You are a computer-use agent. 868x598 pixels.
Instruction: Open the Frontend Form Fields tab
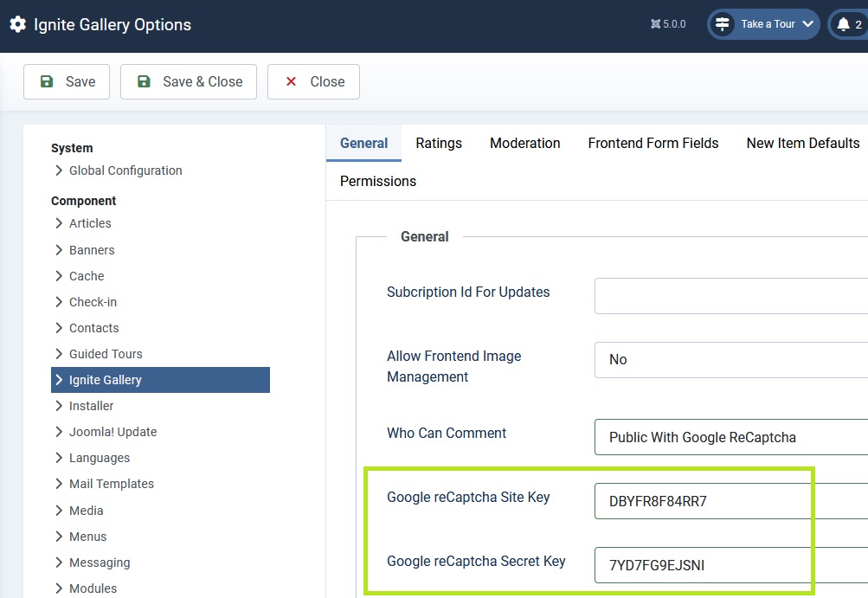[x=653, y=144]
